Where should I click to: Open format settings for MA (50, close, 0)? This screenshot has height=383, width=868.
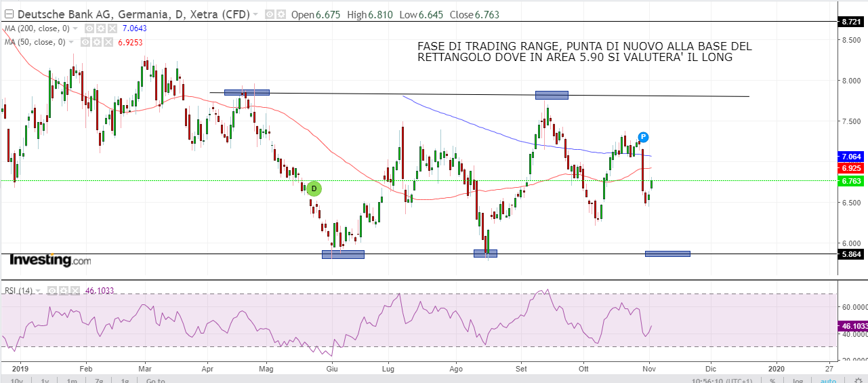97,42
